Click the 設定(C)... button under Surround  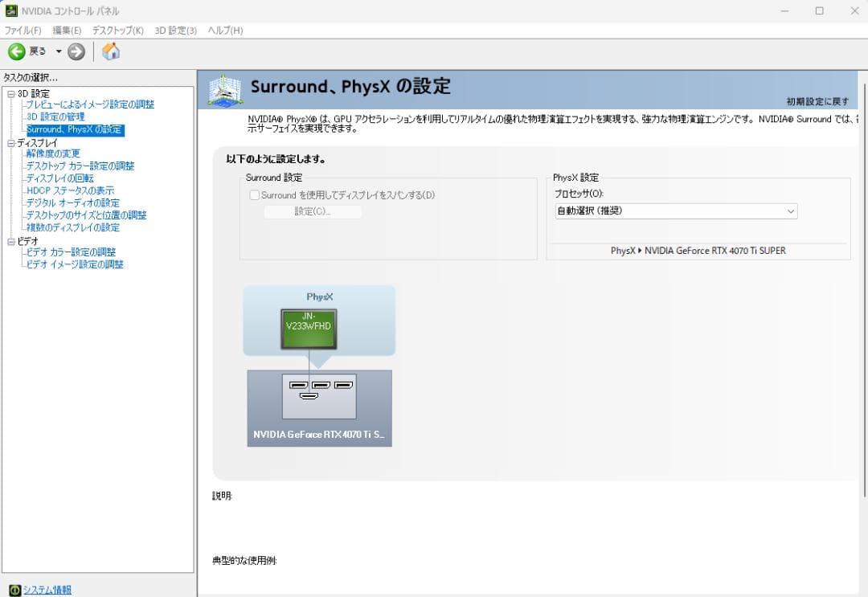coord(313,212)
